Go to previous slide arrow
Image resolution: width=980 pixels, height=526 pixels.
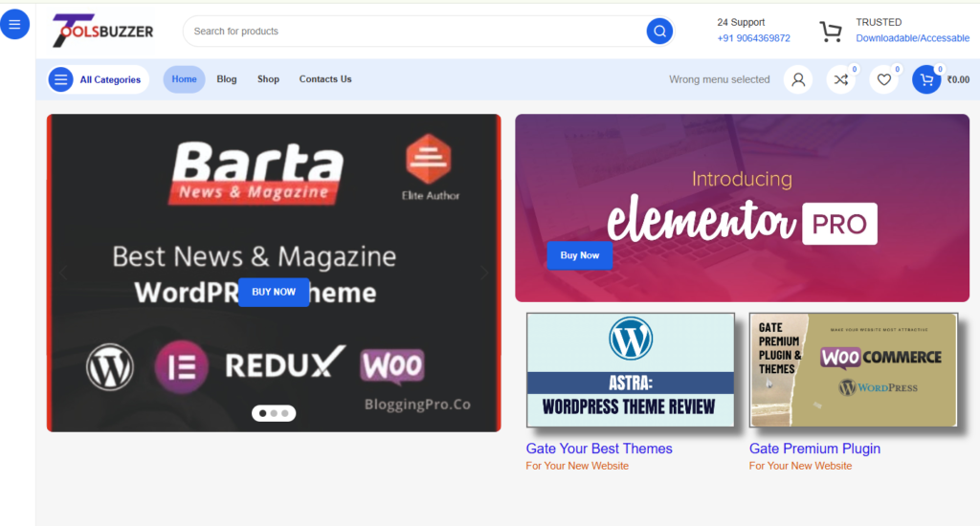[63, 273]
